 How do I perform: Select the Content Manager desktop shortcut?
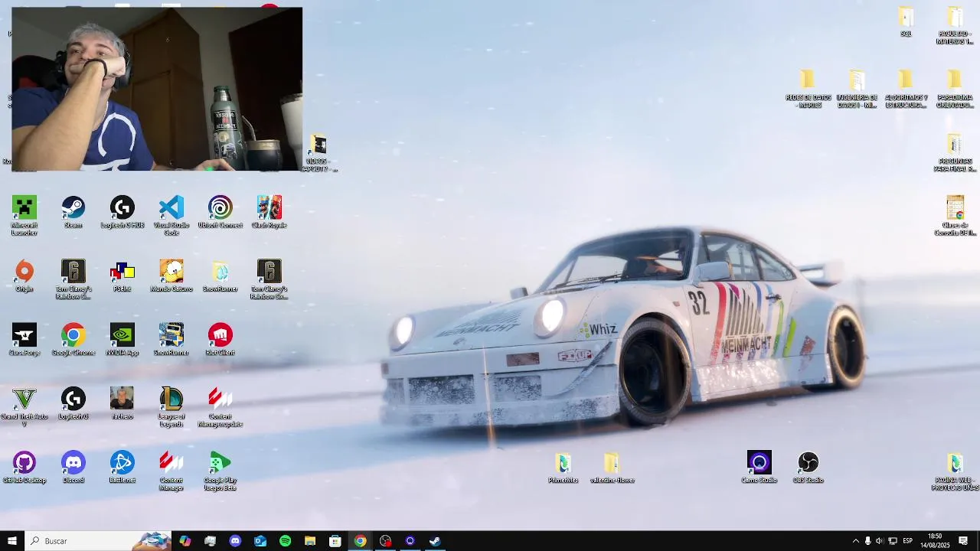[171, 471]
